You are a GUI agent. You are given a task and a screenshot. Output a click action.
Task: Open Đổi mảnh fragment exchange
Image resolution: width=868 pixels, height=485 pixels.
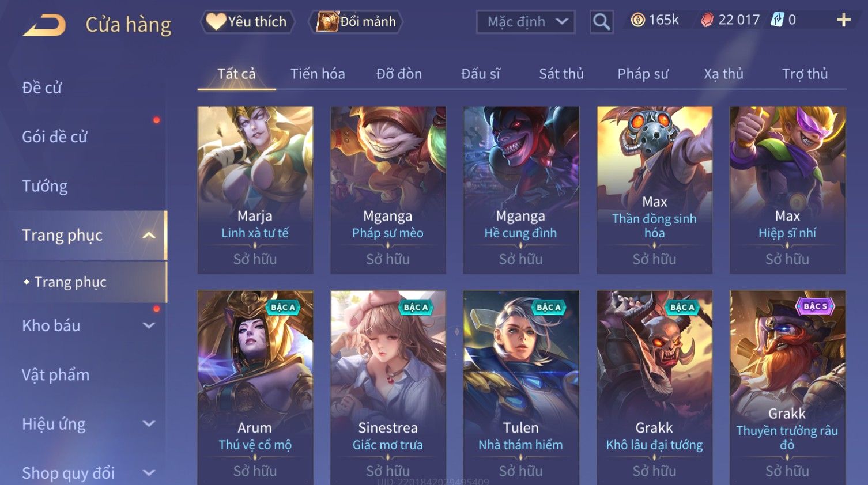[x=356, y=22]
